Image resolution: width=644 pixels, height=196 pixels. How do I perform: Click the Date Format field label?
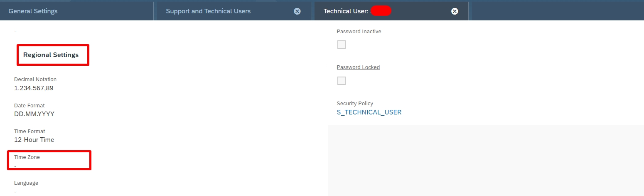29,106
